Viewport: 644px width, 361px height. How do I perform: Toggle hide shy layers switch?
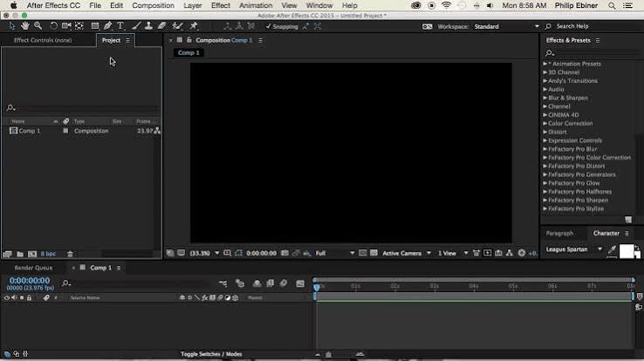tap(257, 283)
